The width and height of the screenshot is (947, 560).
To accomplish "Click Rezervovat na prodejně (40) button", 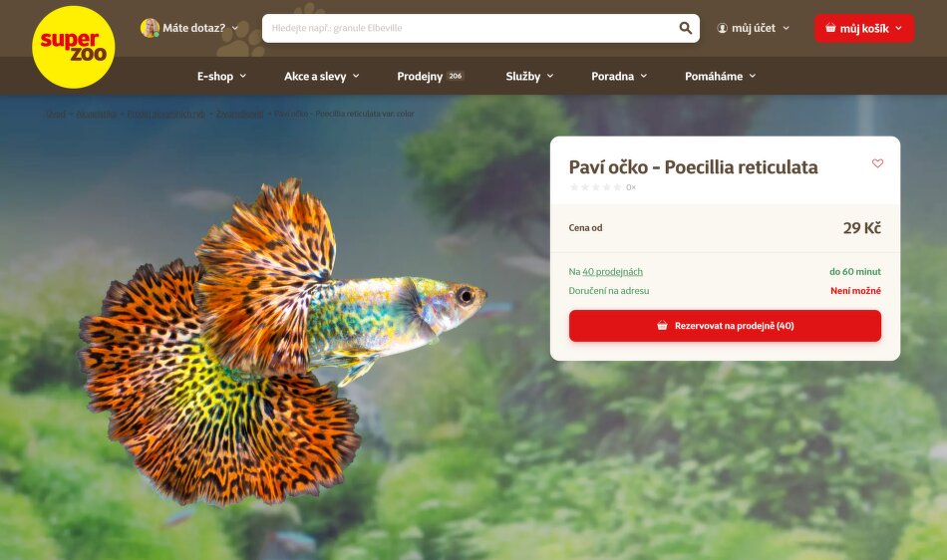I will (725, 326).
